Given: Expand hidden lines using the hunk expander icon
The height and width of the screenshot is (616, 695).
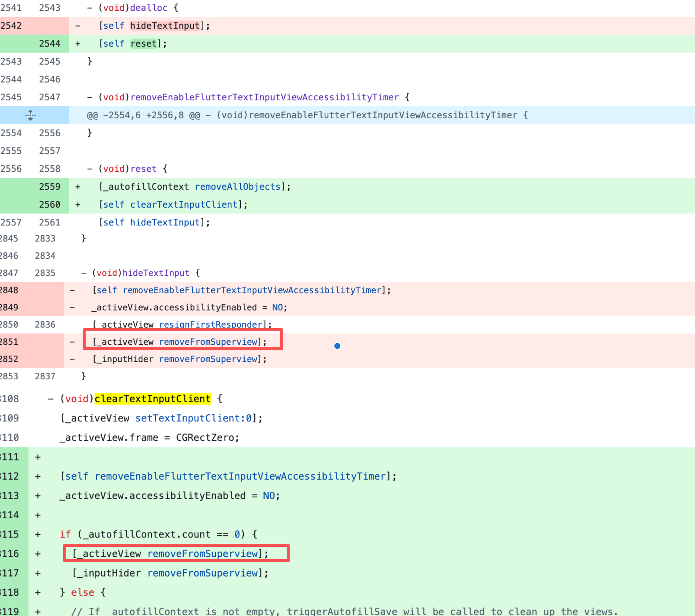Looking at the screenshot, I should [x=30, y=115].
